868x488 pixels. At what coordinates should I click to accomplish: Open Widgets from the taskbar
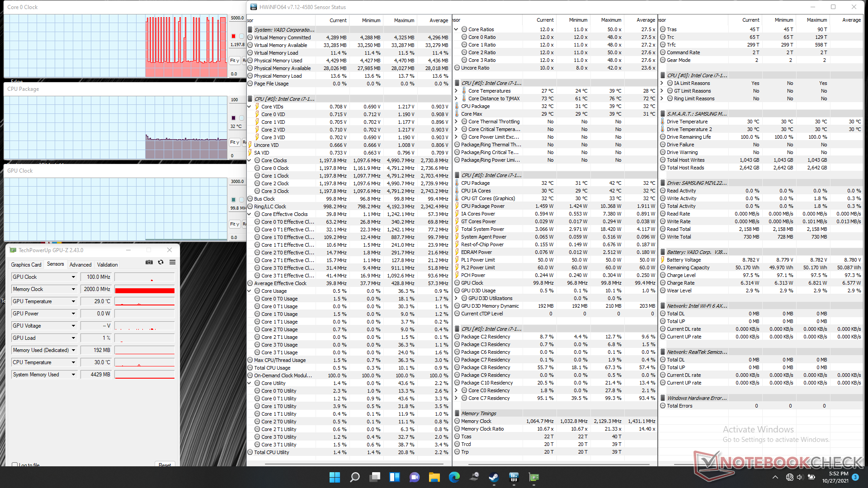coord(395,477)
